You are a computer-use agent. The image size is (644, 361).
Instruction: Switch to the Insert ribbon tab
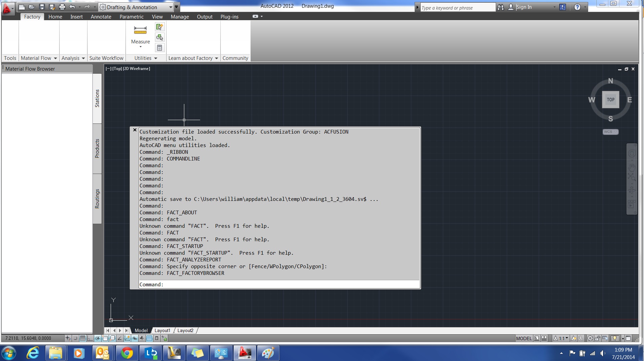point(76,16)
